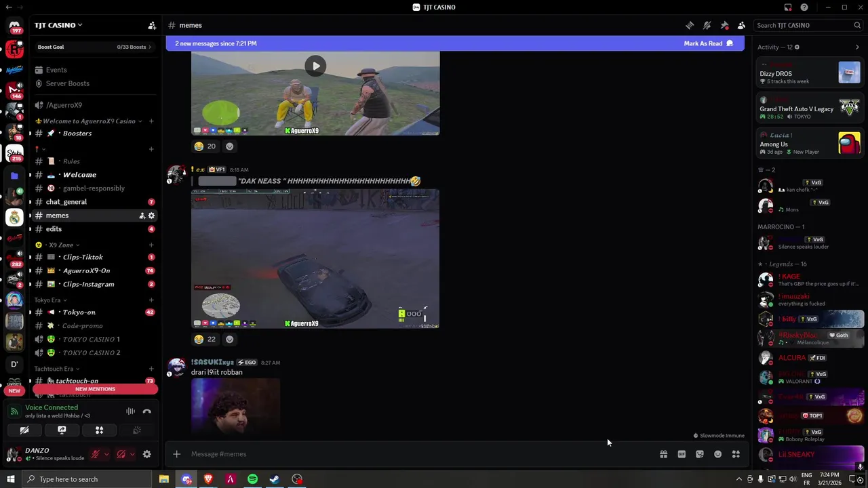Click the invite people icon beside server name
This screenshot has height=488, width=868.
coord(152,25)
